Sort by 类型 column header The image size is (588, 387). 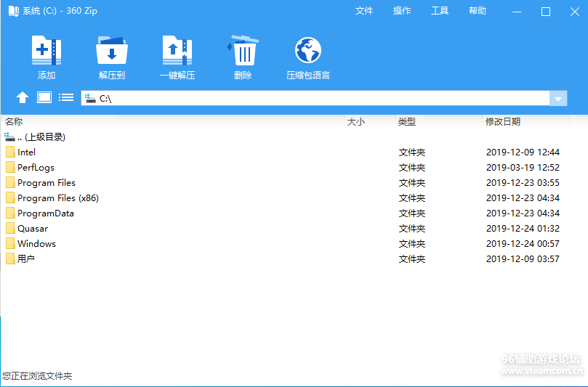(438, 121)
